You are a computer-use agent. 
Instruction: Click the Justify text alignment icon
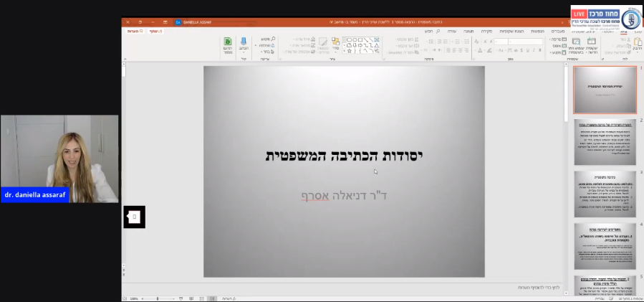tap(448, 50)
